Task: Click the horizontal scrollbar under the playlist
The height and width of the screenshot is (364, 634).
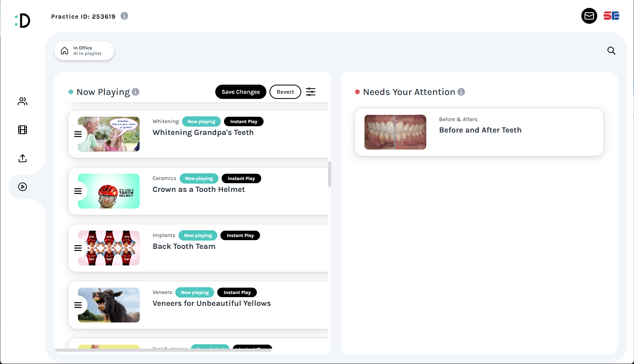Action: point(163,350)
